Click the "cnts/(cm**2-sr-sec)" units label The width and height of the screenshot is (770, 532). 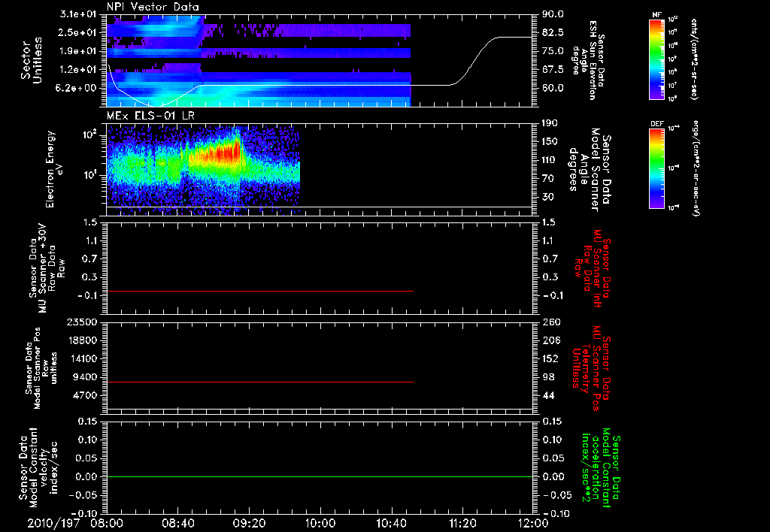point(694,59)
